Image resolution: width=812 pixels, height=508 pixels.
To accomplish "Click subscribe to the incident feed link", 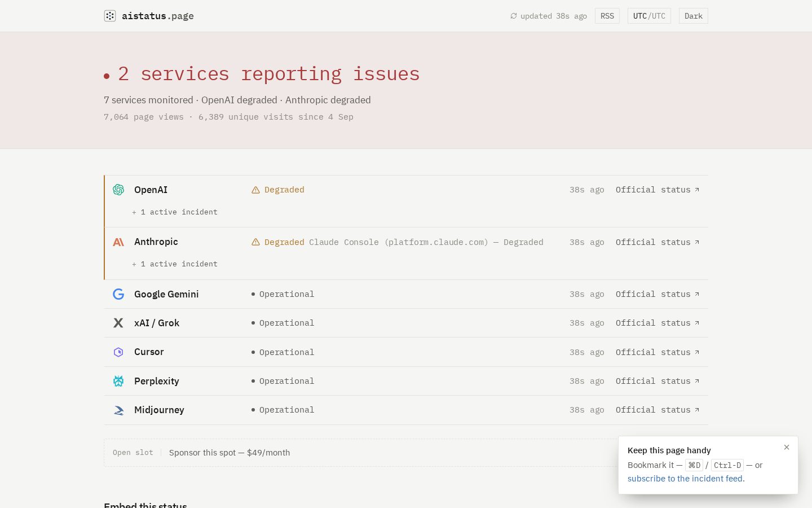I will 685,479.
